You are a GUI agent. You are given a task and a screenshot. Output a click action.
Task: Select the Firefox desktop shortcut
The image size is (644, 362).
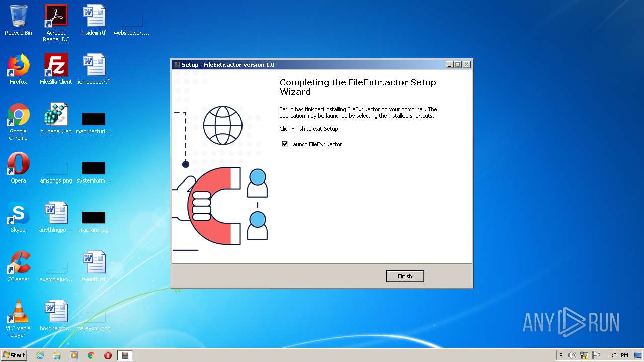coord(18,69)
